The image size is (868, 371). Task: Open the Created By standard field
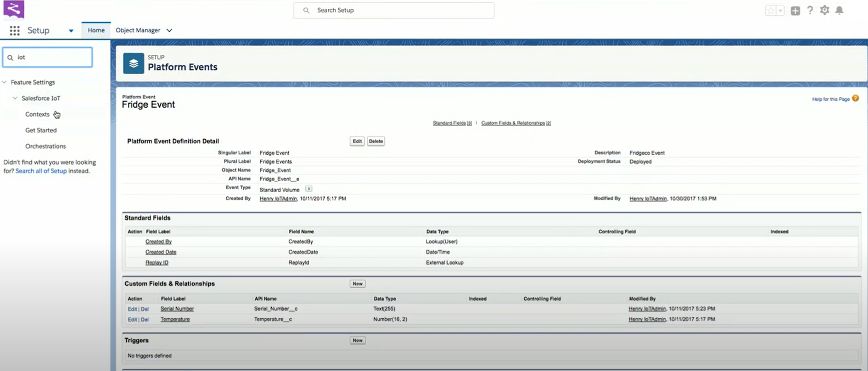pyautogui.click(x=158, y=241)
